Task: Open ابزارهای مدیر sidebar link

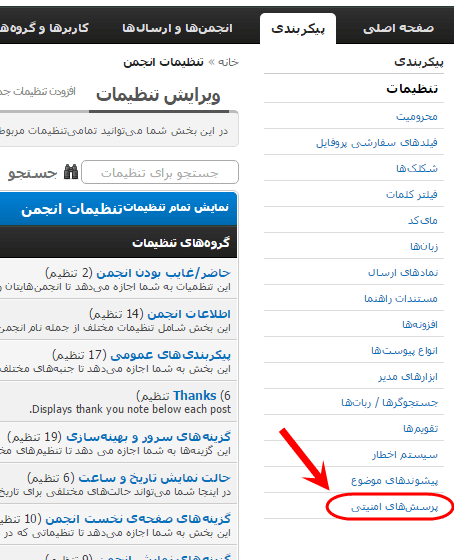Action: point(408,376)
